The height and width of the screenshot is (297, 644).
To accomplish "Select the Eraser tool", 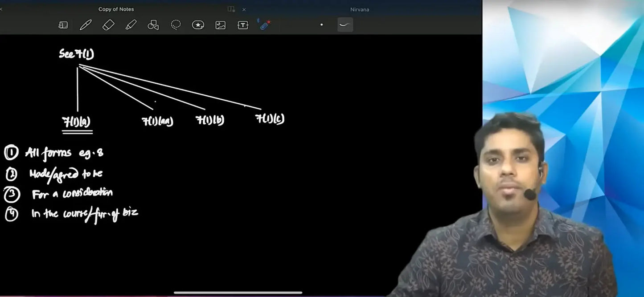I will click(x=108, y=25).
